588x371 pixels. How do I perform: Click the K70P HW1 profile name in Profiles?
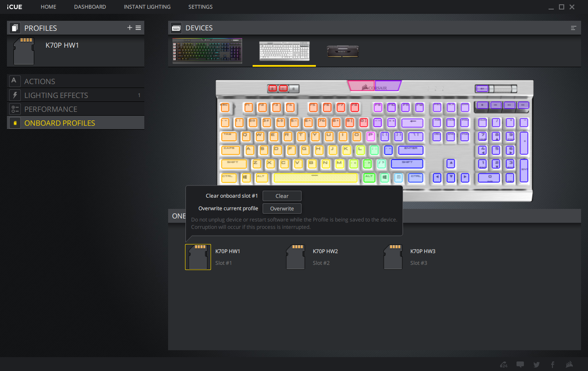click(x=62, y=45)
